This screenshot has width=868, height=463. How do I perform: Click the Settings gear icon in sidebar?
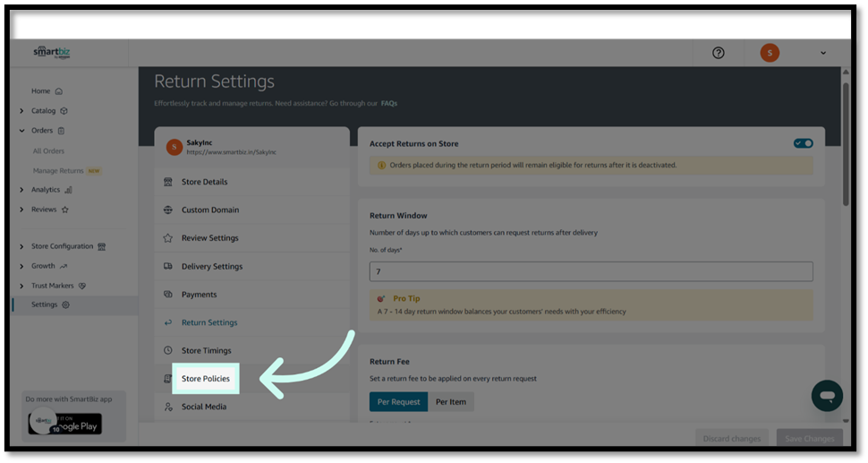(66, 305)
